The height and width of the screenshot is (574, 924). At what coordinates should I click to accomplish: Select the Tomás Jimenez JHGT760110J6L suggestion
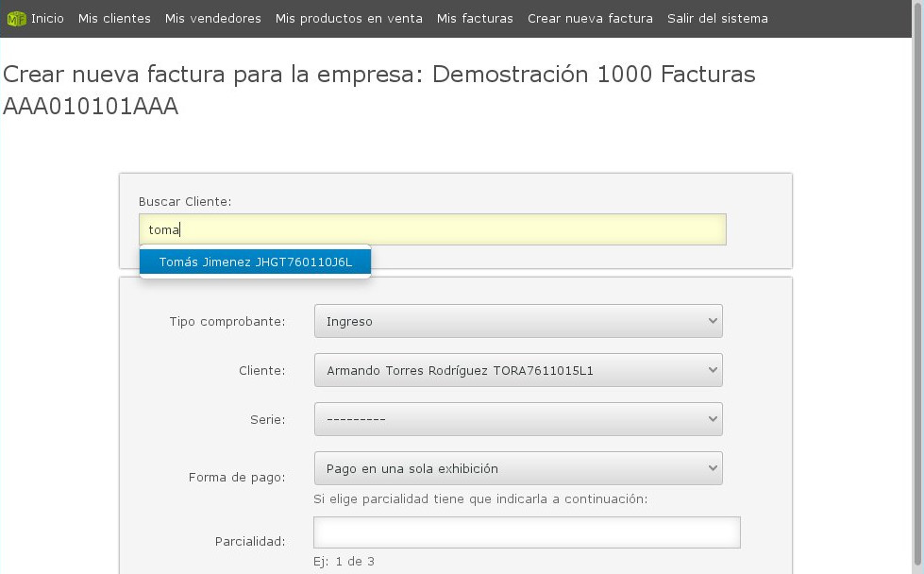tap(255, 262)
